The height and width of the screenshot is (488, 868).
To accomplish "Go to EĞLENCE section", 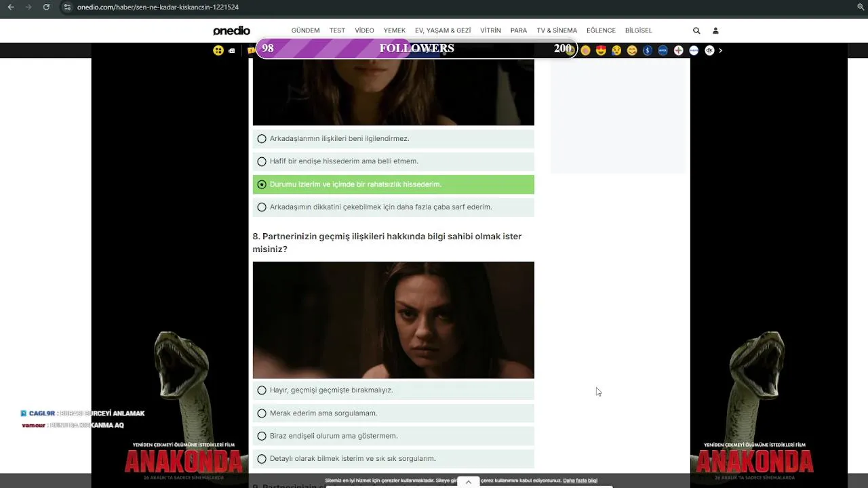I will (601, 30).
